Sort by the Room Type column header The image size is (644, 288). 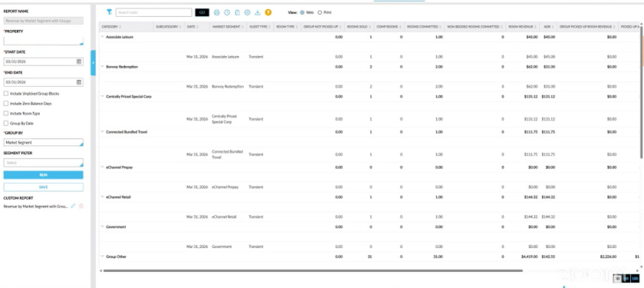point(287,27)
